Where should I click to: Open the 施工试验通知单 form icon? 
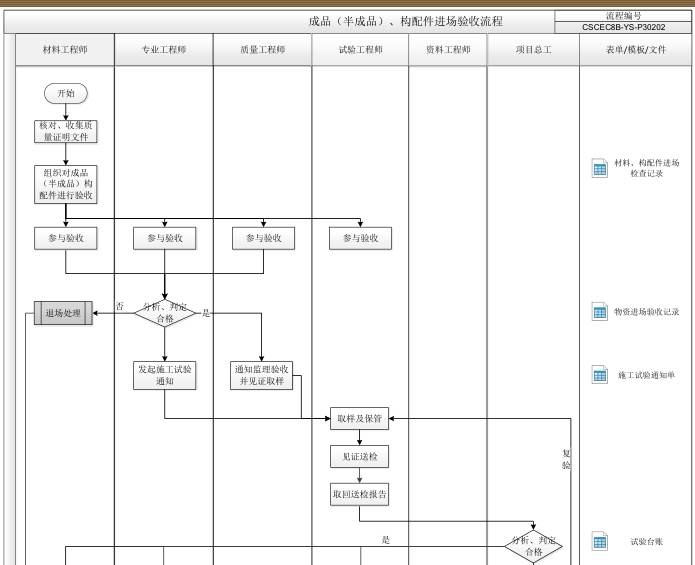click(x=600, y=375)
